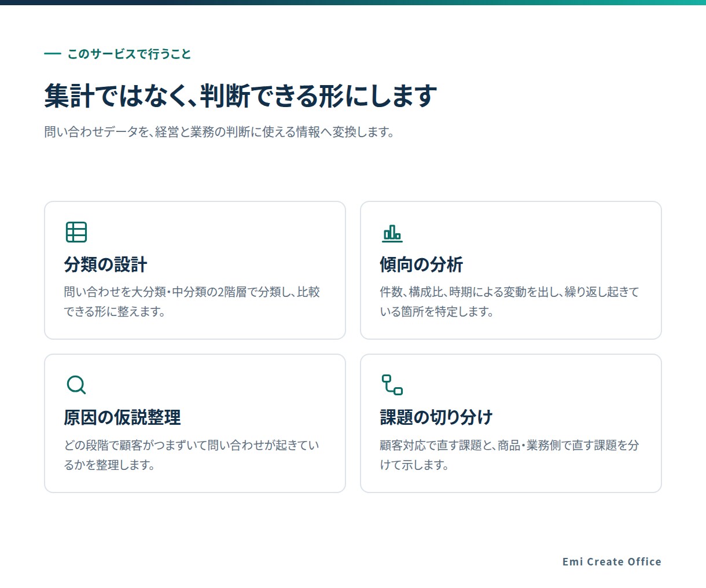Select the 原因の仮説整理 card heading
This screenshot has height=588, width=706.
pos(123,417)
